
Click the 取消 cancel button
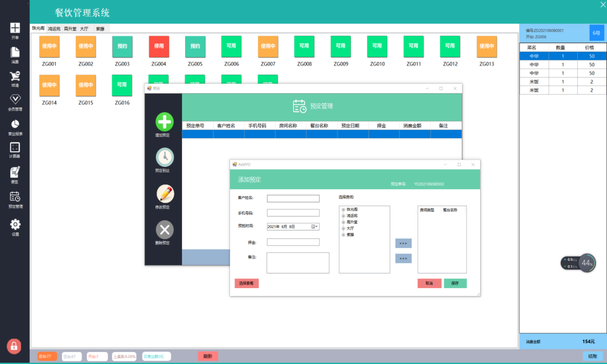point(429,283)
